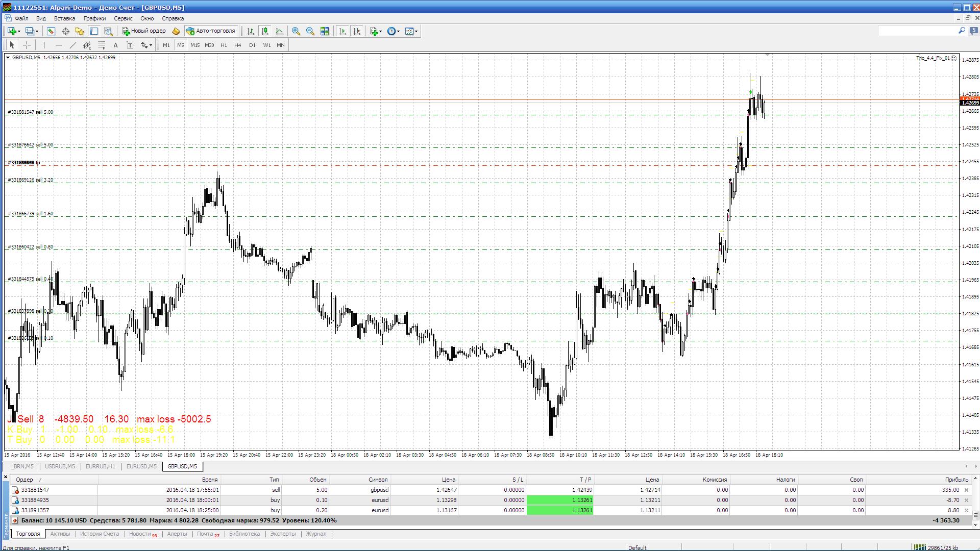Select the cursor arrow tool
Image resolution: width=980 pixels, height=551 pixels.
(12, 45)
